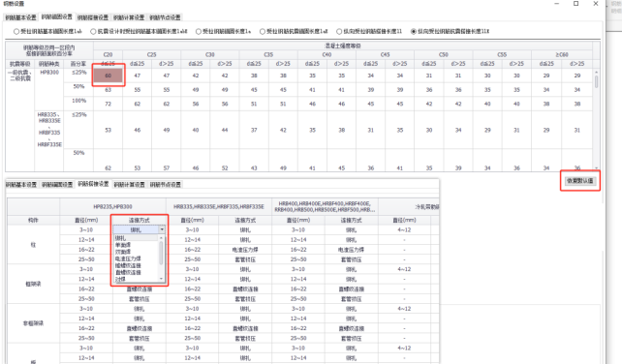
Task: Click the dropdown arrow of 绑扎 combo box
Action: pyautogui.click(x=162, y=229)
